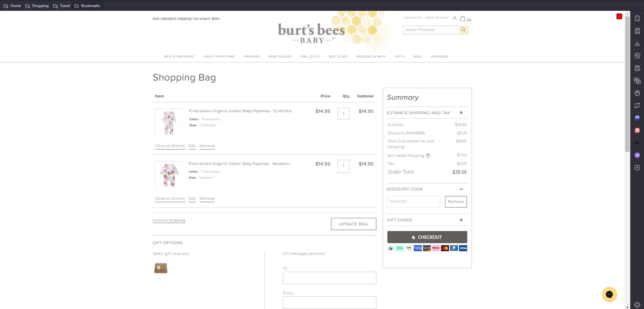Open Rewards menu
This screenshot has width=644, height=309.
click(439, 56)
